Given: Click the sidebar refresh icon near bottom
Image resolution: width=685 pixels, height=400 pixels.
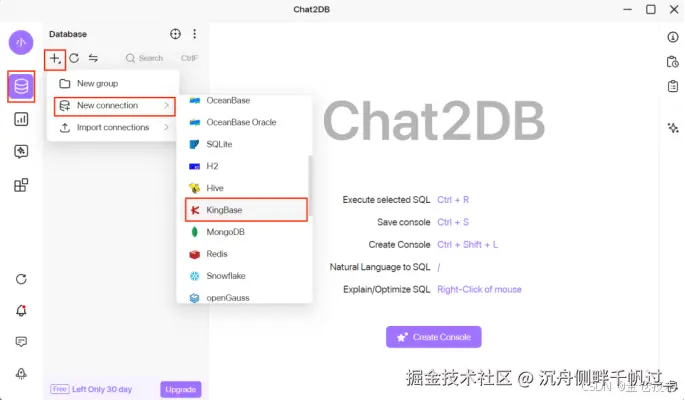Looking at the screenshot, I should point(21,279).
